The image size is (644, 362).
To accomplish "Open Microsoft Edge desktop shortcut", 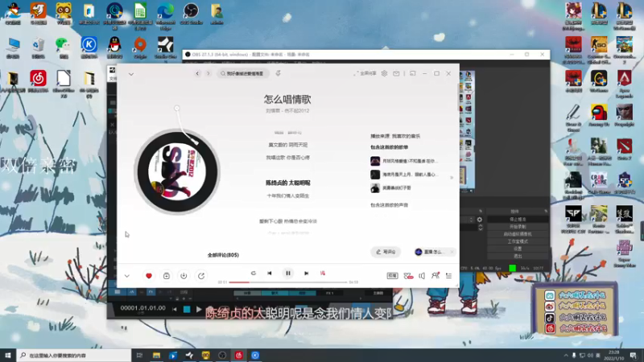I will [166, 15].
